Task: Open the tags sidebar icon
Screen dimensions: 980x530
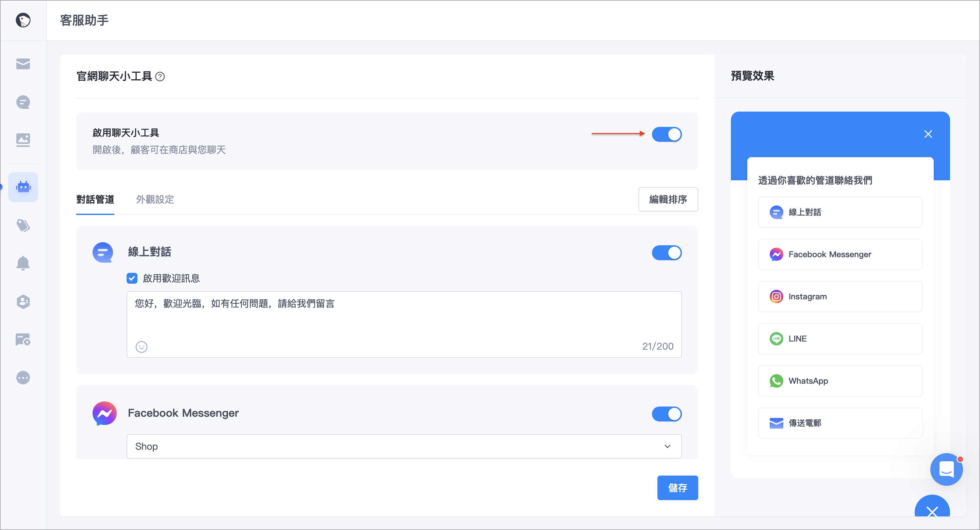Action: coord(23,226)
